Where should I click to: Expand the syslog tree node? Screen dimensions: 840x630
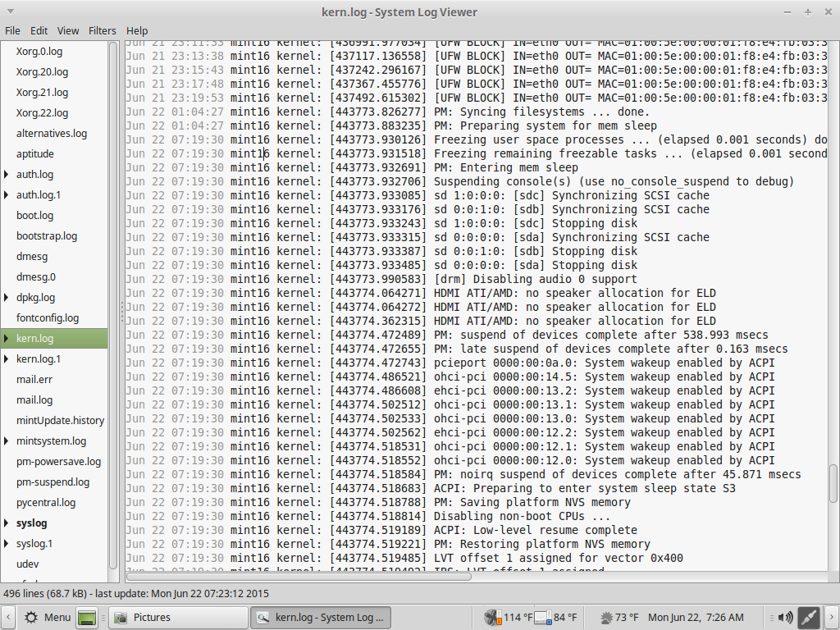click(7, 523)
